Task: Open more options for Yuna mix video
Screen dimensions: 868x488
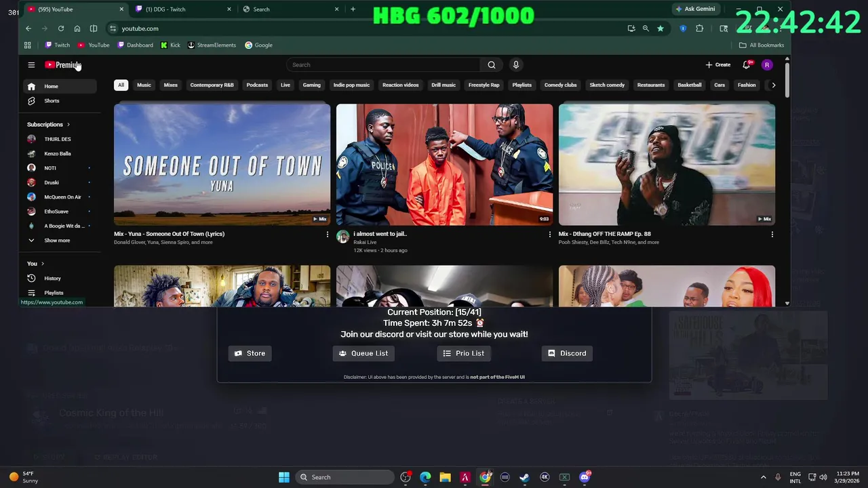Action: click(328, 235)
